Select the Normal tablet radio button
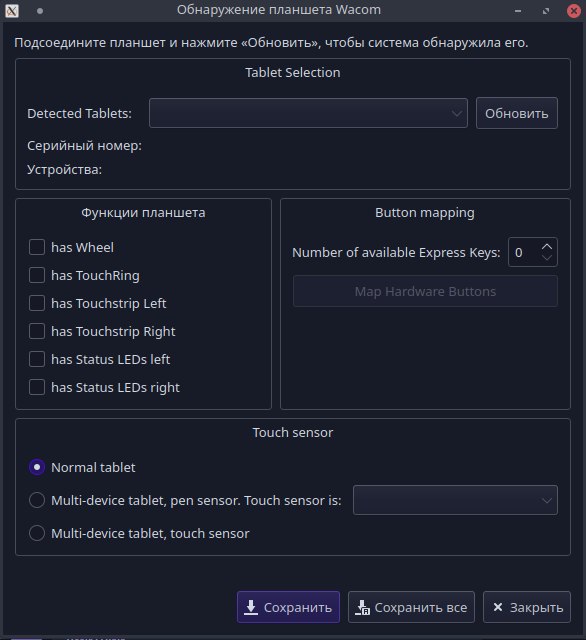Image resolution: width=586 pixels, height=640 pixels. [x=37, y=467]
